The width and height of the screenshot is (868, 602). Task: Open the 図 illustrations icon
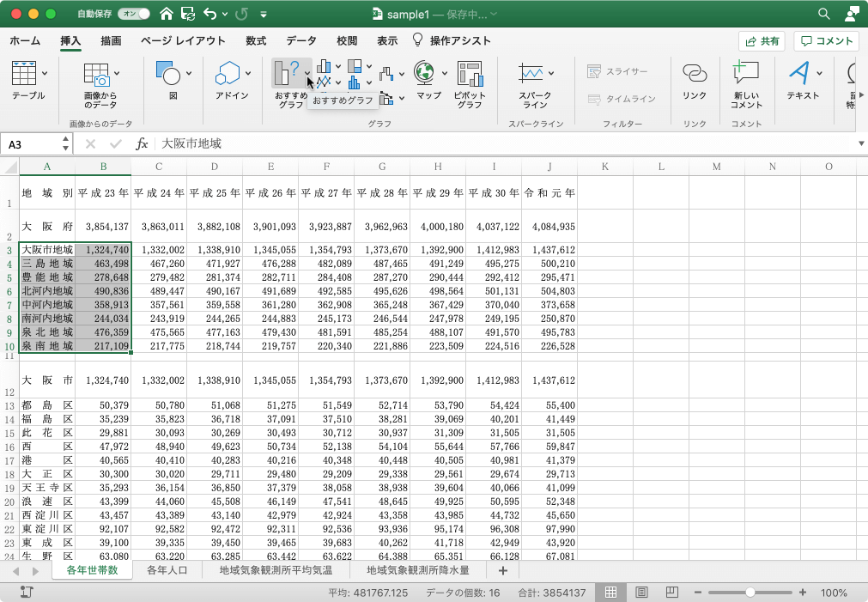(168, 72)
